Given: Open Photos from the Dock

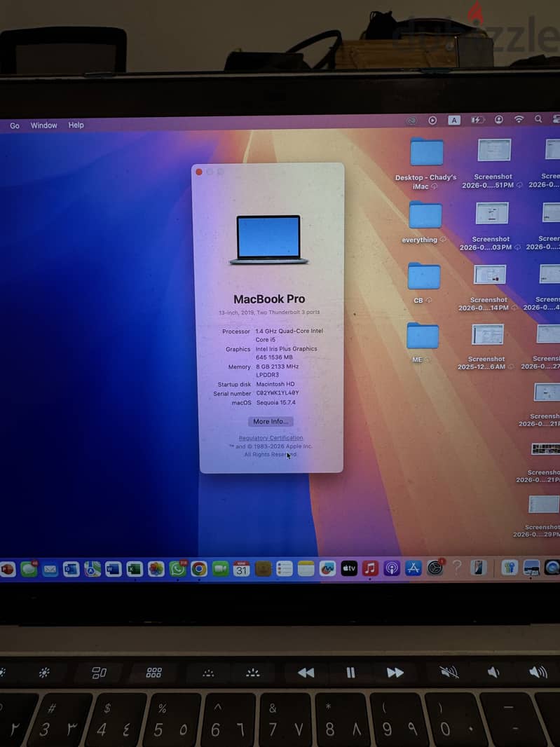Looking at the screenshot, I should click(156, 569).
